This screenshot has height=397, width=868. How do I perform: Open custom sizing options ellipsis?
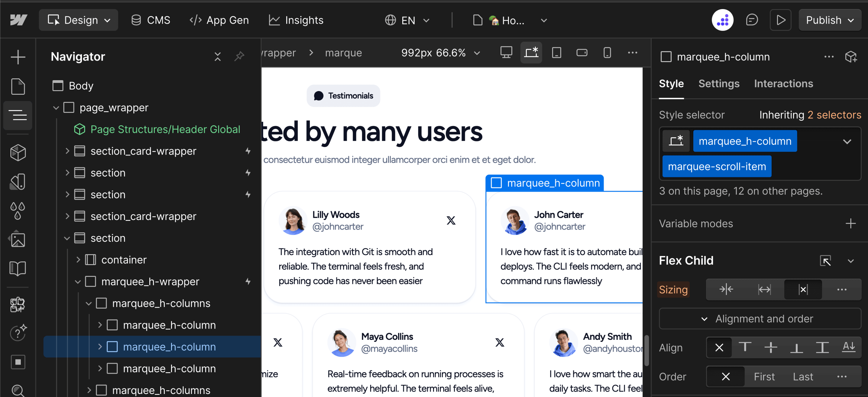click(842, 289)
